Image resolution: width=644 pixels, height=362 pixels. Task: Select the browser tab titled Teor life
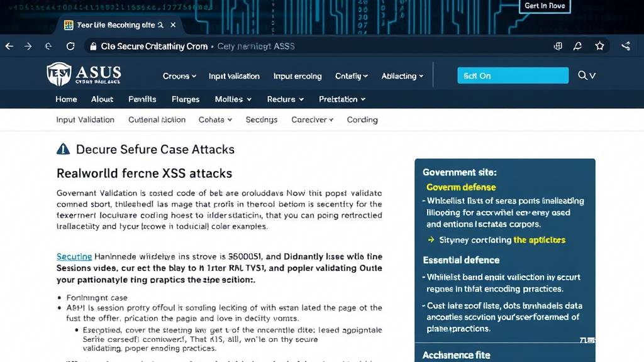click(120, 25)
